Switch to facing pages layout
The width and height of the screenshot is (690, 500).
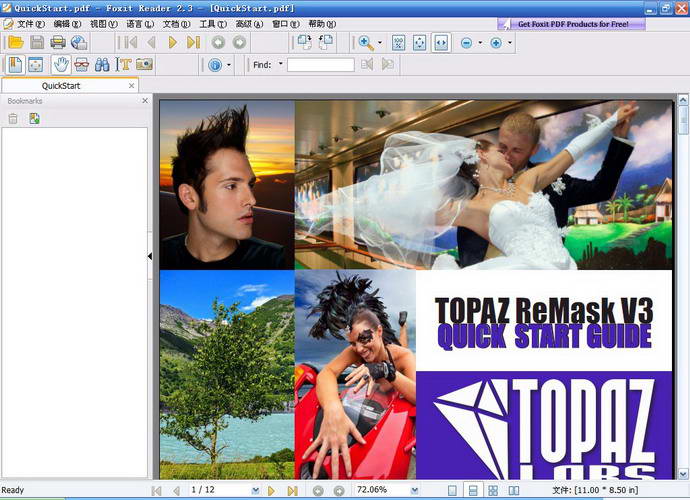(x=514, y=490)
